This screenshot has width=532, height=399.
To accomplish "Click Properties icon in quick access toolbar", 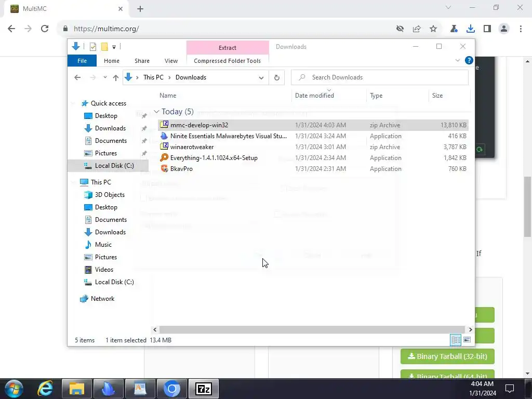I will click(x=92, y=47).
